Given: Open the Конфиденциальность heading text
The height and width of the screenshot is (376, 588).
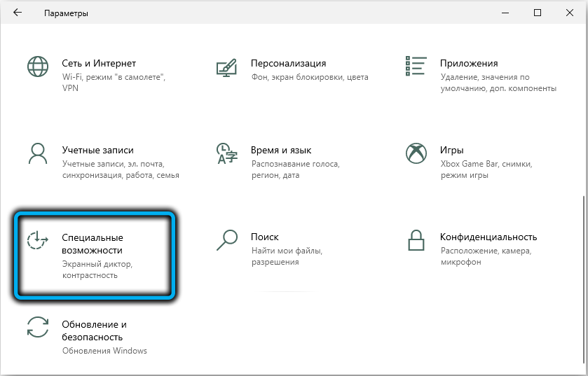Looking at the screenshot, I should tap(488, 237).
